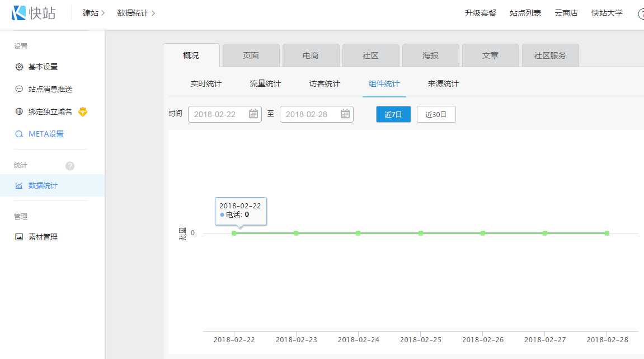Open the 升级套餐 link

[480, 13]
